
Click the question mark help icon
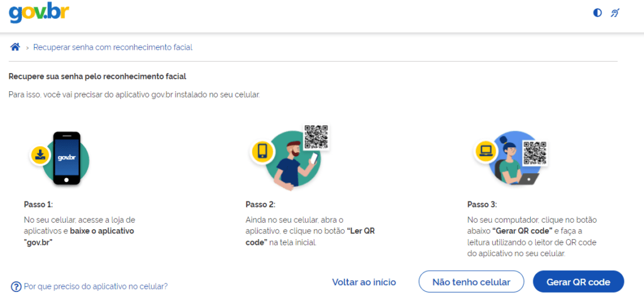click(16, 286)
